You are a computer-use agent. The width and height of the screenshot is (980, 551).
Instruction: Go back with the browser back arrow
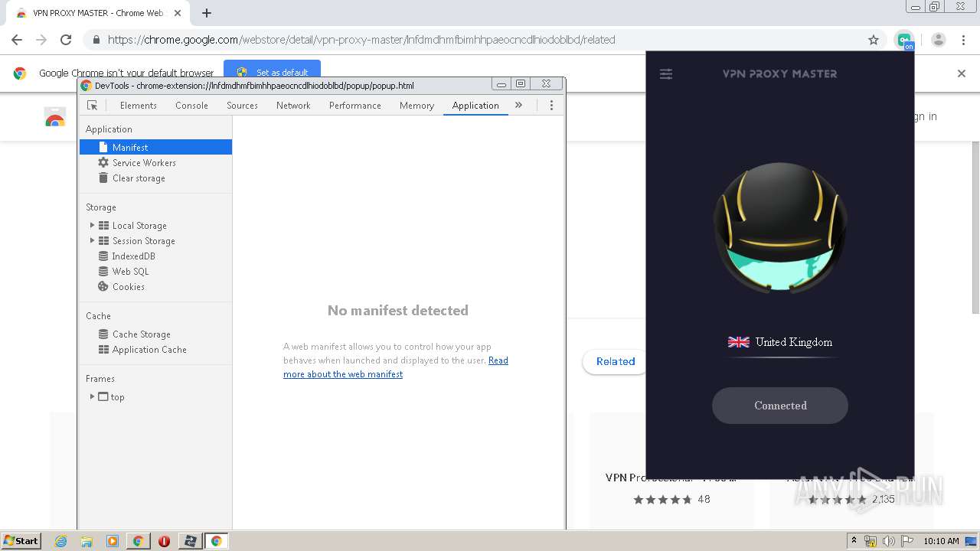[x=17, y=40]
